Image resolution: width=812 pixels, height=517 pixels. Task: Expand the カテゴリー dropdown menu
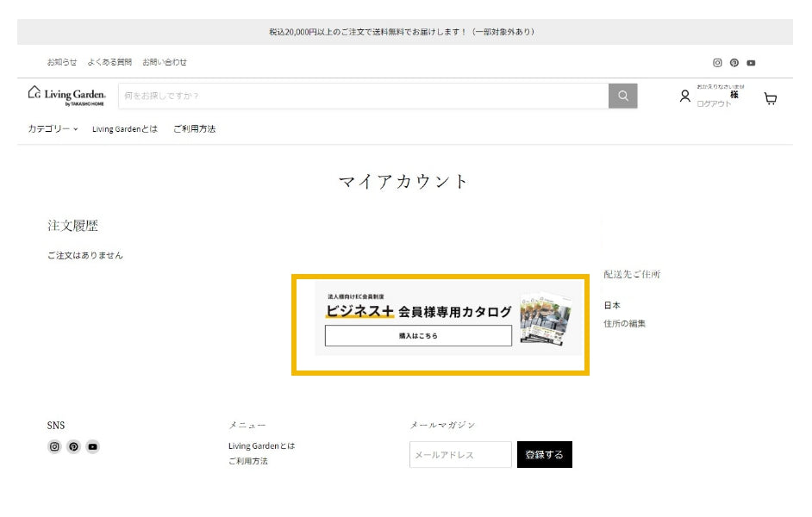click(x=53, y=129)
